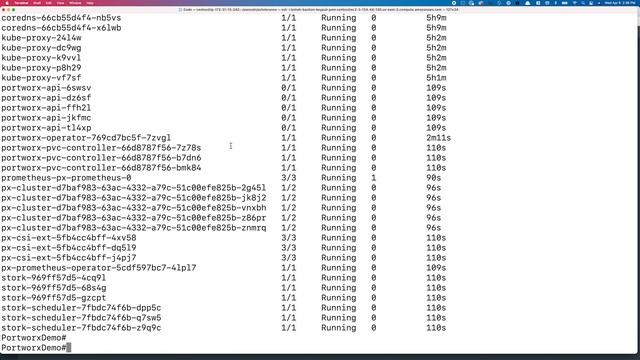Select pod stork-scheduler-7fbdc74f6b-dpp5c
Viewport: 640px width, 360px height.
click(x=81, y=308)
